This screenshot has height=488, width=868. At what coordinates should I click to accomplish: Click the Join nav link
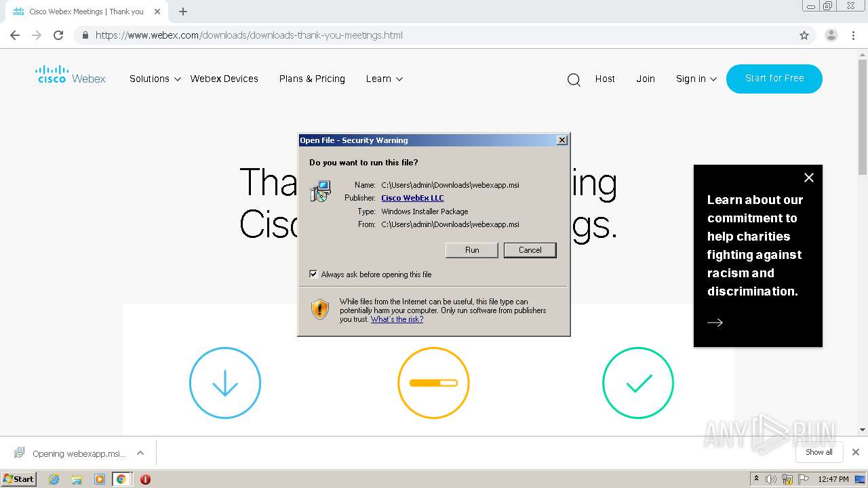coord(646,79)
